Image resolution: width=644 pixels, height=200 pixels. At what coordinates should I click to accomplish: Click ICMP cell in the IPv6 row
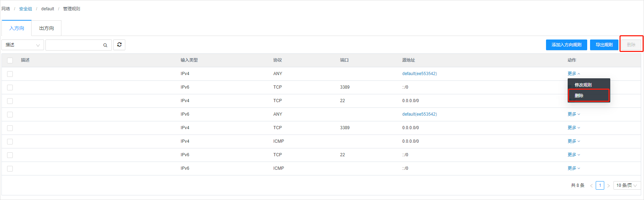(x=279, y=168)
